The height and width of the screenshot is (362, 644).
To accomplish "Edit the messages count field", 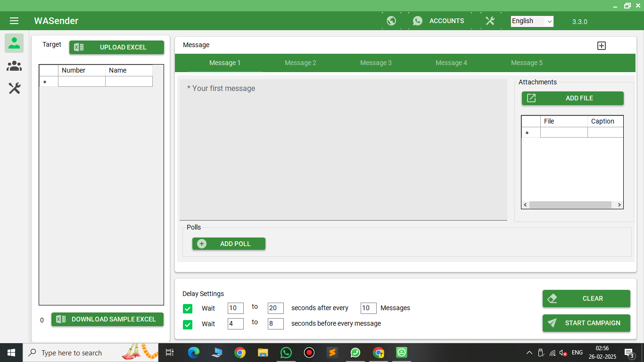I will pos(369,308).
